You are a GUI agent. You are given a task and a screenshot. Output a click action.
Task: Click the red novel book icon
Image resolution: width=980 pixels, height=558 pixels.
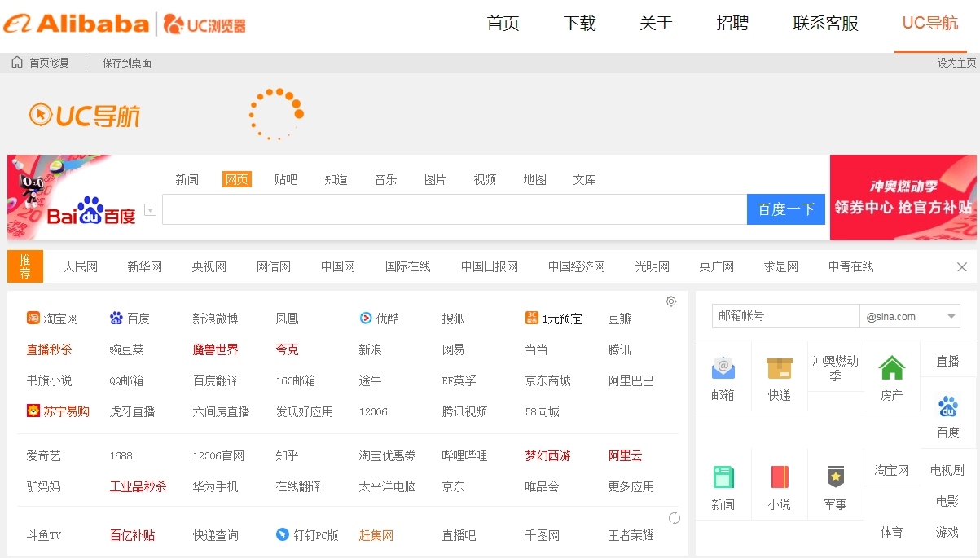point(779,477)
